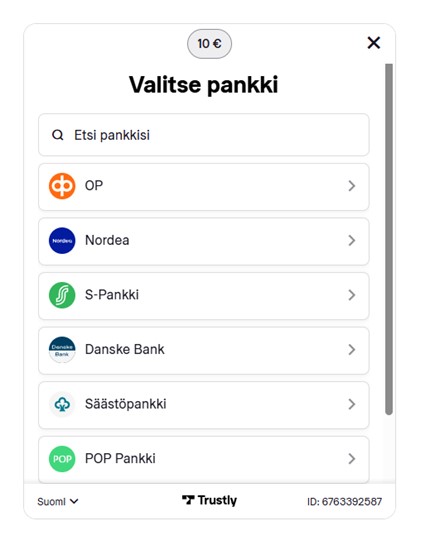Click the 10 € amount pill
The image size is (430, 545).
pyautogui.click(x=209, y=44)
